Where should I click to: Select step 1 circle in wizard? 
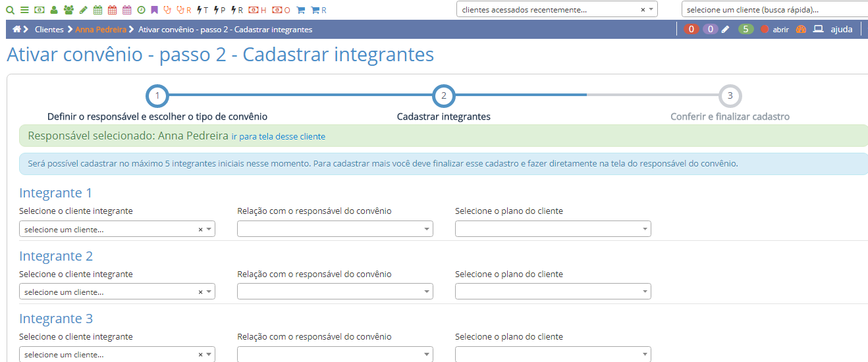click(157, 96)
